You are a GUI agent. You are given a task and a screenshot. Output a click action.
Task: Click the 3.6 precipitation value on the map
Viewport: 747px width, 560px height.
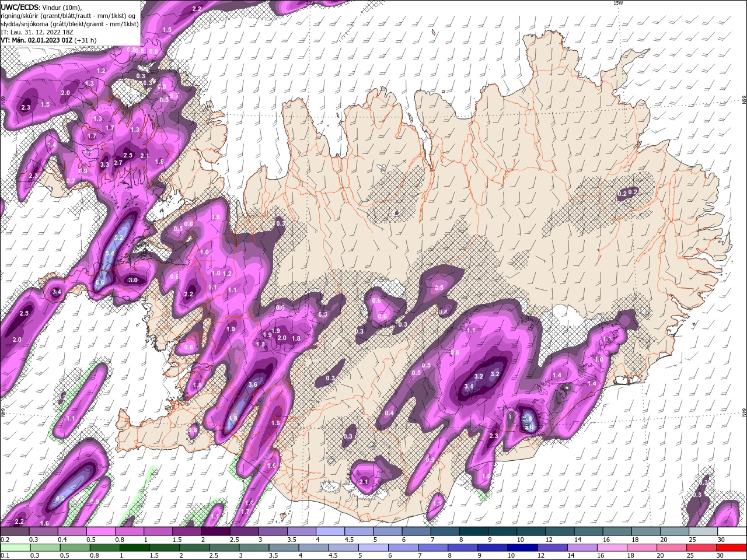click(x=253, y=384)
